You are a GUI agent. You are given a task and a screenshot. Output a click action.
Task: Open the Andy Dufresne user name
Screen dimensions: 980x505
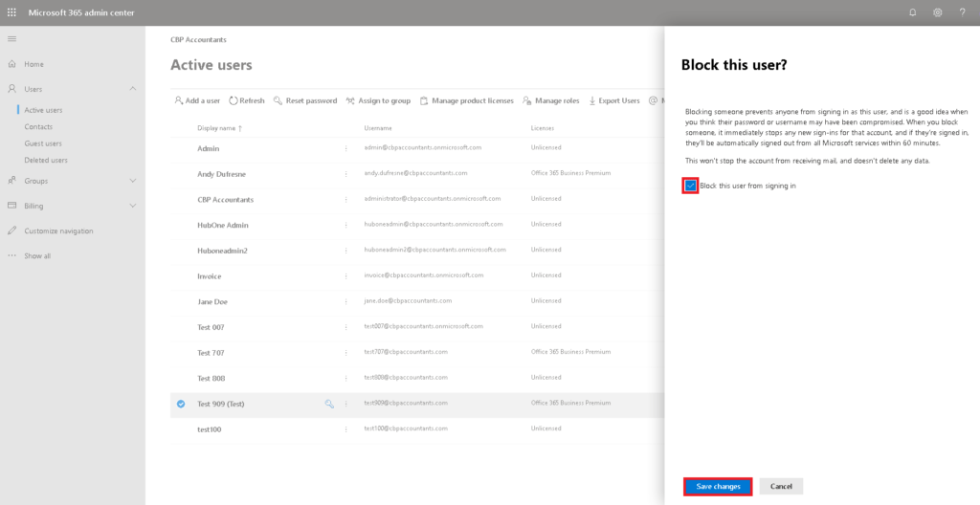coord(222,174)
